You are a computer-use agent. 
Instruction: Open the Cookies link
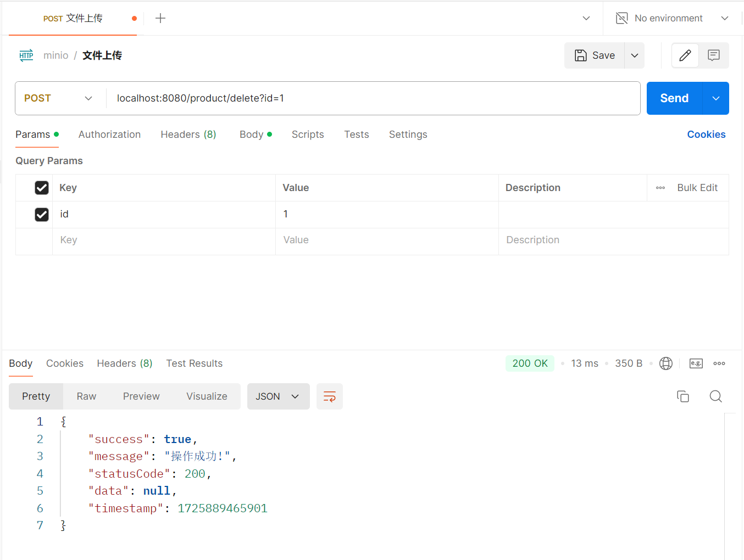pyautogui.click(x=706, y=135)
